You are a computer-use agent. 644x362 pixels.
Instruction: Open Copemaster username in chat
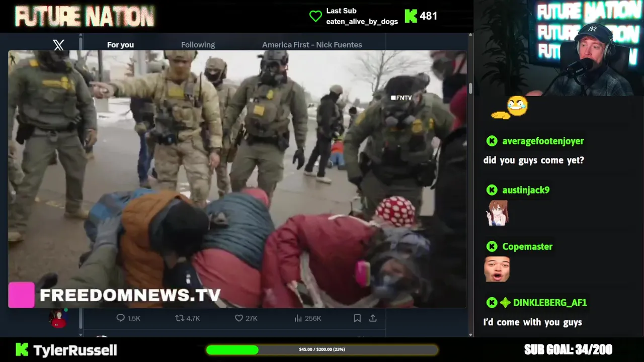tap(527, 246)
